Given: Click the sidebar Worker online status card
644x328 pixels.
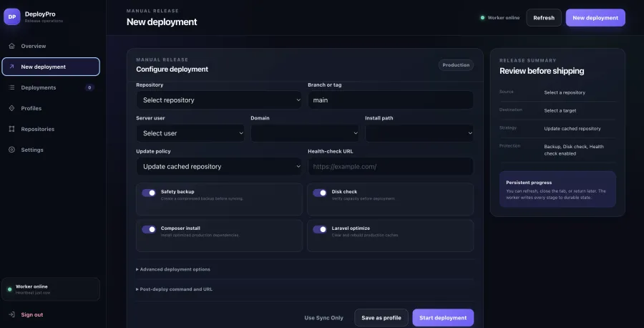Looking at the screenshot, I should 51,289.
